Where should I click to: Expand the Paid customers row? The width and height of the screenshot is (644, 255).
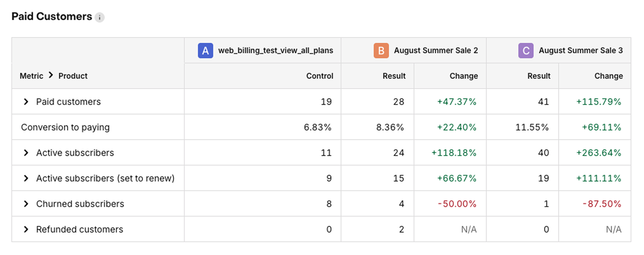[x=26, y=102]
